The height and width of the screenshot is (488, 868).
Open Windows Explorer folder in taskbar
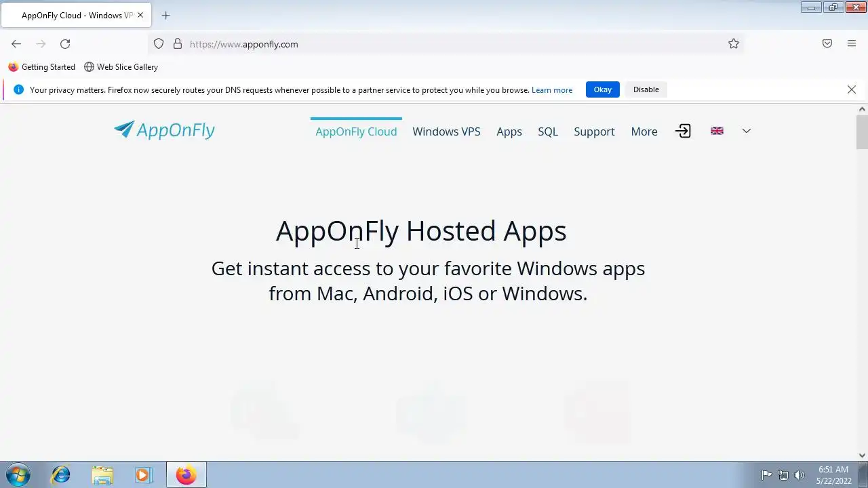(x=102, y=475)
